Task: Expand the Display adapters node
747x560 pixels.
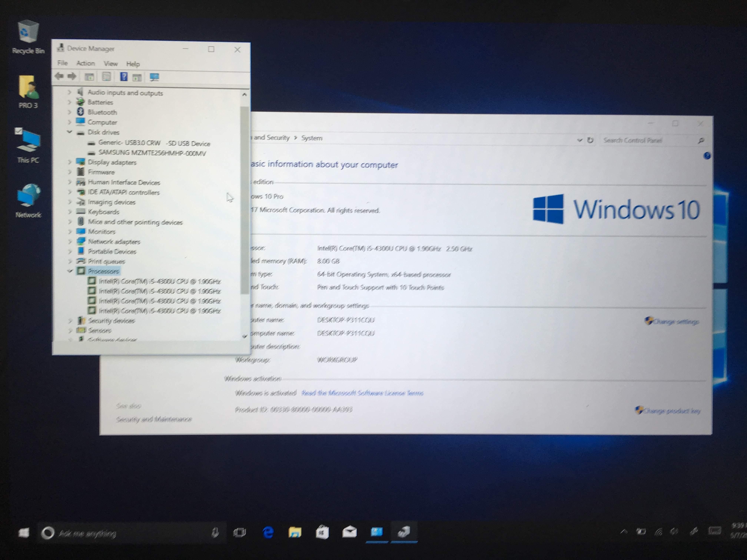Action: 69,162
